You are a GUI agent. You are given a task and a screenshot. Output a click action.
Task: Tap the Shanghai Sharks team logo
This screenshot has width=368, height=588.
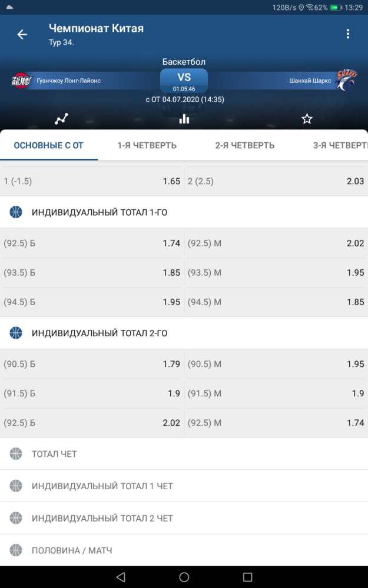click(345, 80)
